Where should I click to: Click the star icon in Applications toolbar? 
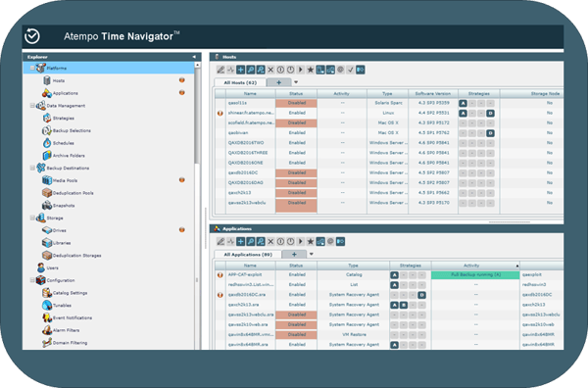point(311,242)
